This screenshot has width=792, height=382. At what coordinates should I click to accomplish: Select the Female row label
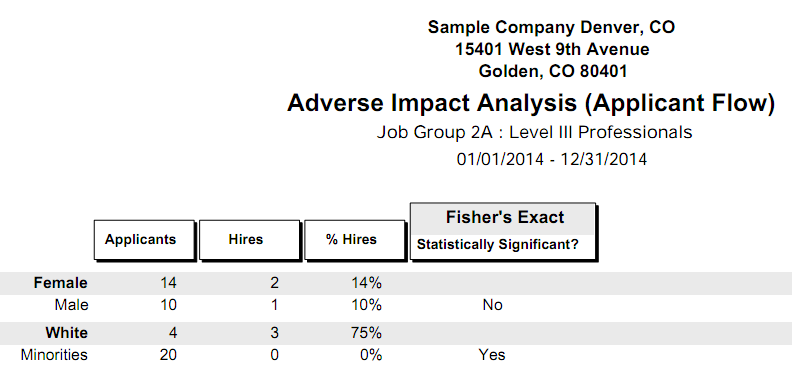point(61,283)
